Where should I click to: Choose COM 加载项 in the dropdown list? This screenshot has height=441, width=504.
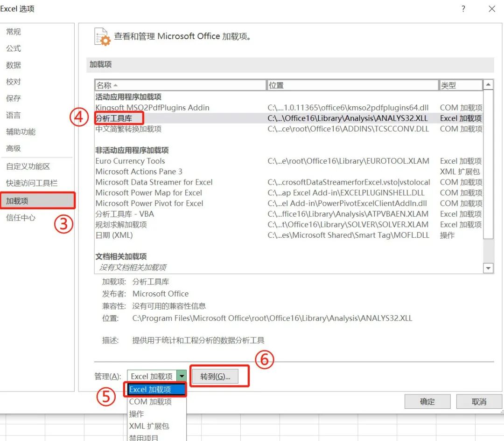point(156,401)
